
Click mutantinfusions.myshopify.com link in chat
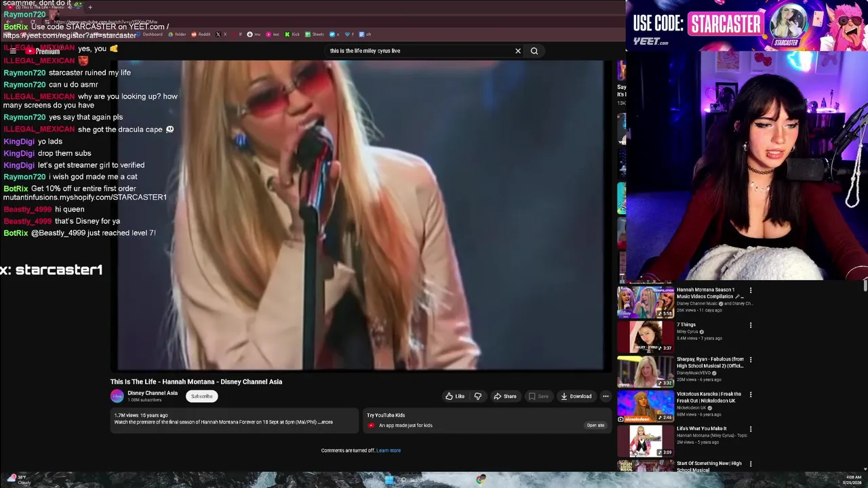85,197
